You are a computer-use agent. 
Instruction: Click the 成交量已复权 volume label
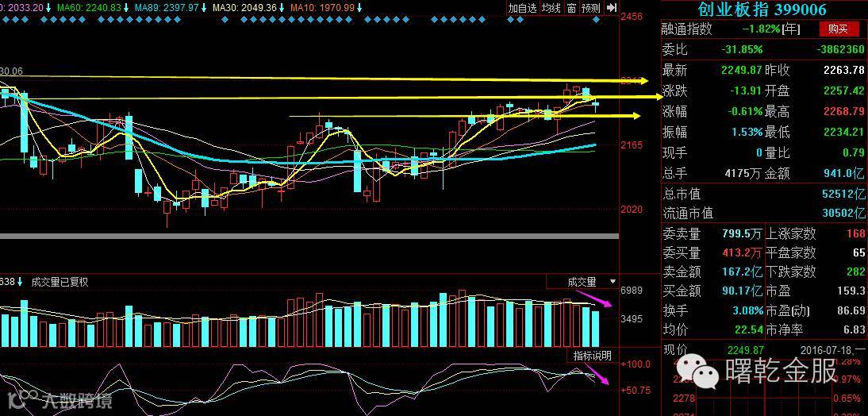pos(60,282)
